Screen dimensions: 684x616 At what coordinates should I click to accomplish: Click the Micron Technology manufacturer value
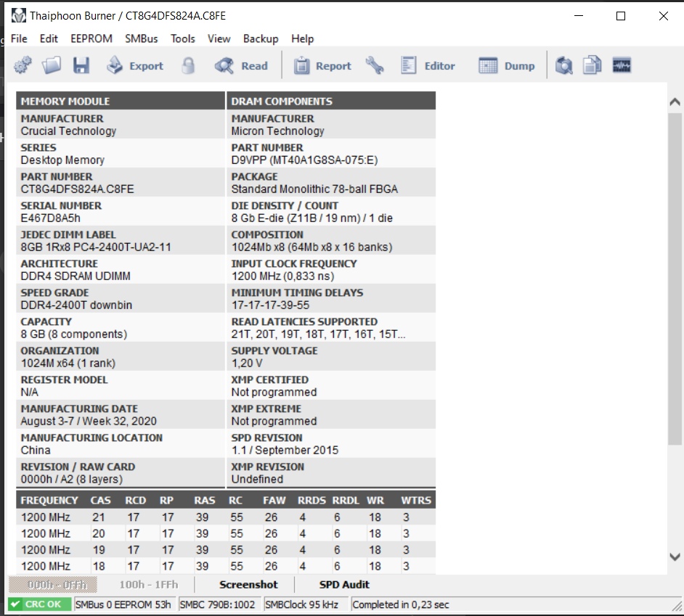click(x=278, y=131)
